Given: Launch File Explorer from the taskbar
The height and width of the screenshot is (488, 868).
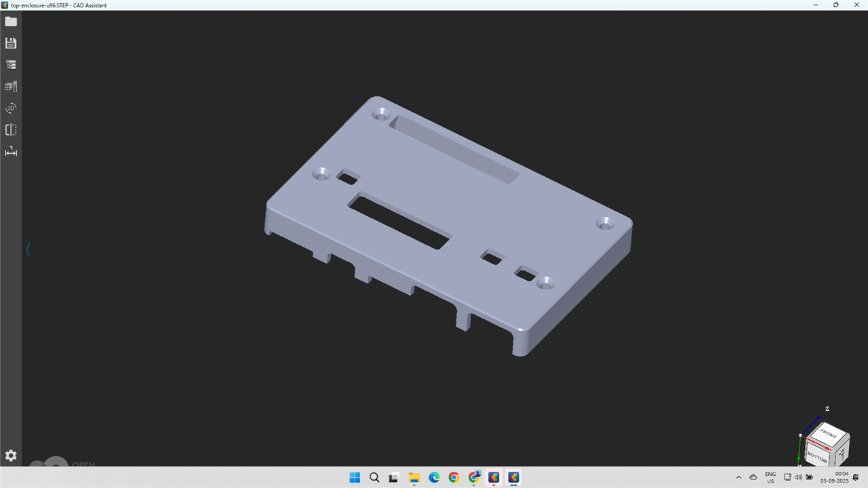Looking at the screenshot, I should [414, 477].
